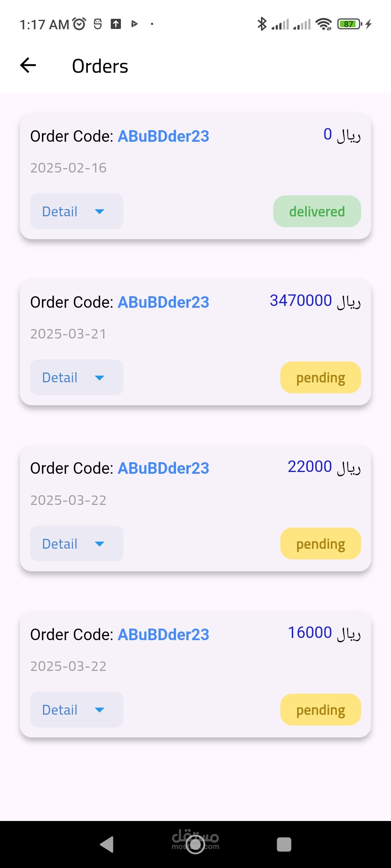391x868 pixels.
Task: Tap the delivered status badge
Action: pos(317,212)
